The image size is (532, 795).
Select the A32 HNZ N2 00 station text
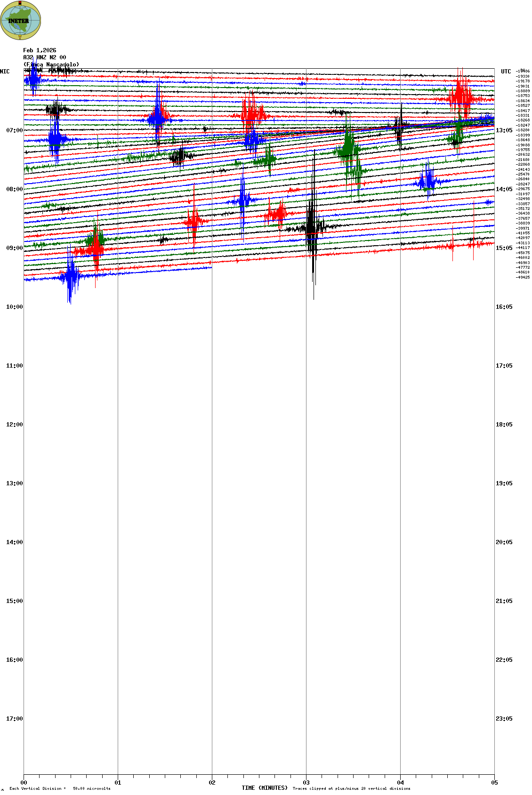pyautogui.click(x=45, y=57)
